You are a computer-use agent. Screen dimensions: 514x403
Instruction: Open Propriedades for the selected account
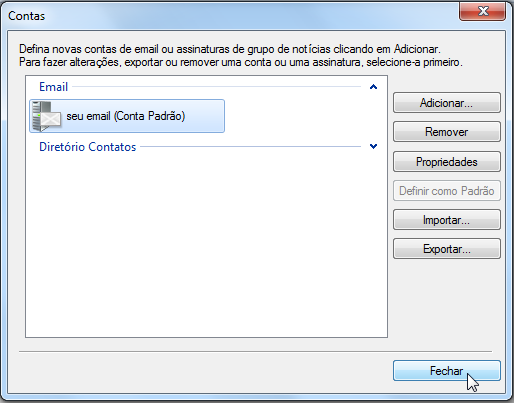447,162
